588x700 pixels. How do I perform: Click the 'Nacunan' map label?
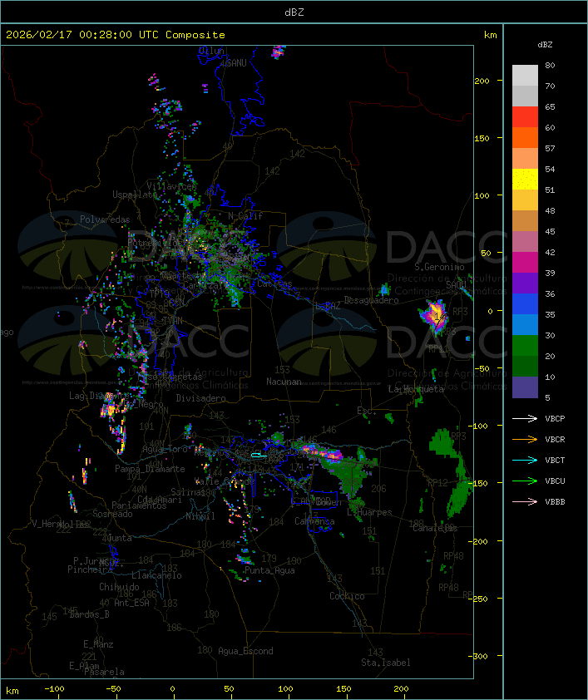(x=284, y=382)
